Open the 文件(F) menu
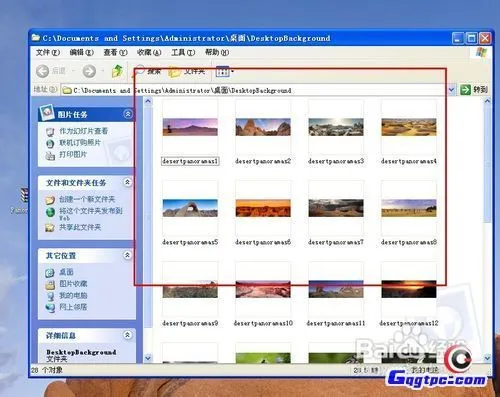Viewport: 500px width, 397px height. coord(48,53)
